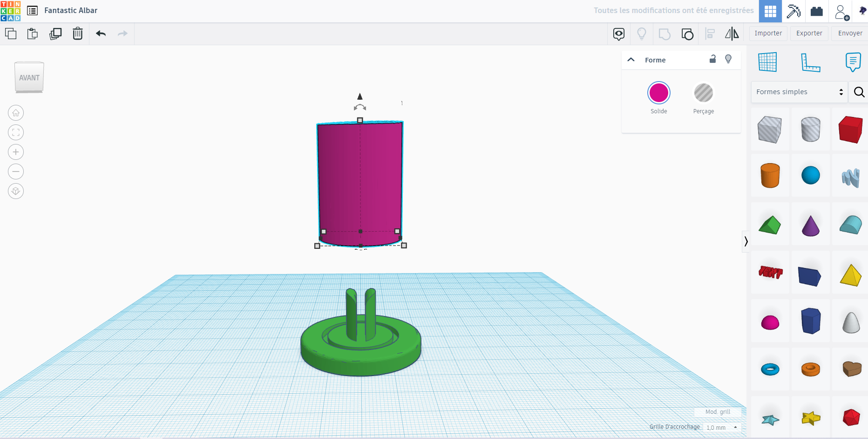The height and width of the screenshot is (439, 868).
Task: Pick the magenta half sphere shape
Action: [770, 322]
